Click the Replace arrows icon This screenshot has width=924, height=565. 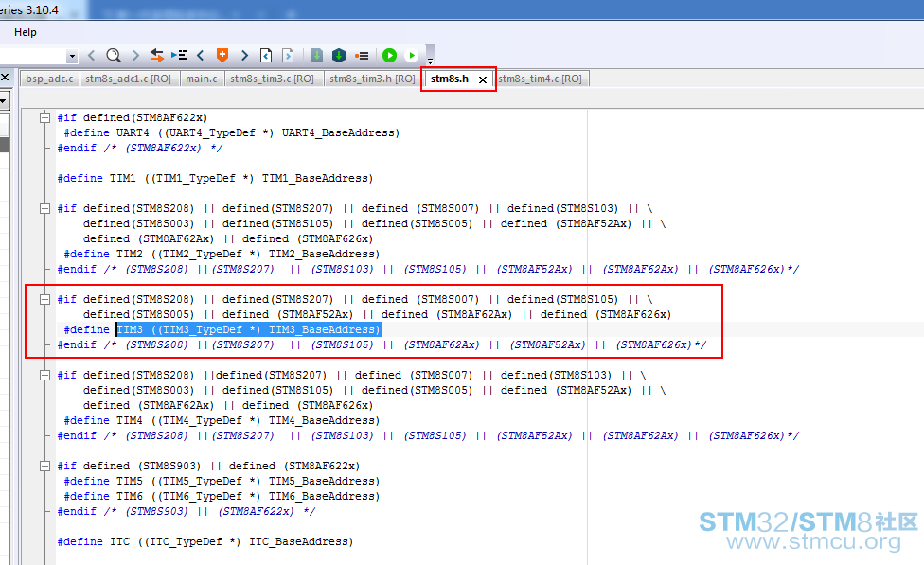[x=157, y=56]
